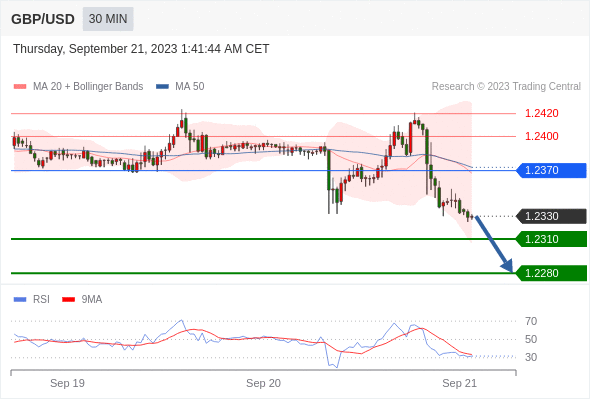This screenshot has width=590, height=400.
Task: Click the Sep 21 date axis label
Action: (x=459, y=383)
